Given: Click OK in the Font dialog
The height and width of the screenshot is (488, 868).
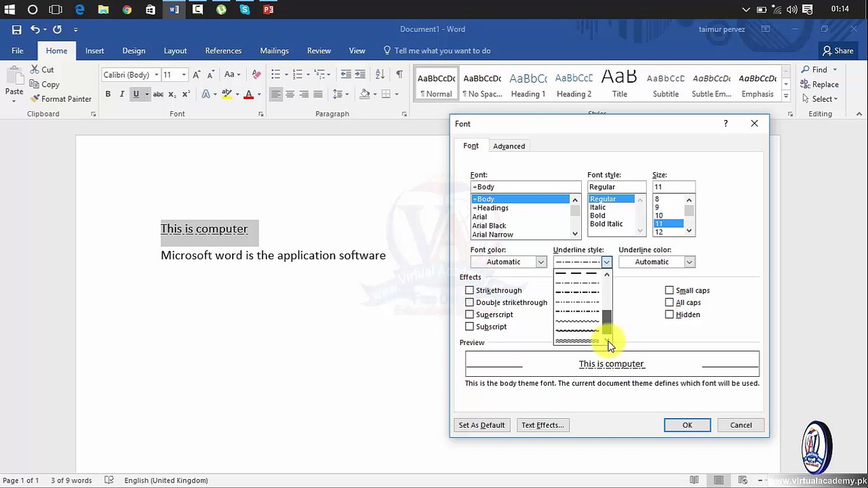Looking at the screenshot, I should pos(687,425).
